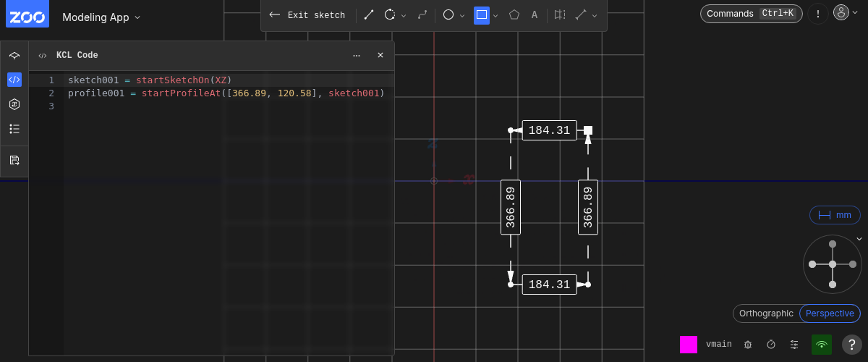Open KCL Code pane three-dots menu
Image resolution: width=868 pixels, height=362 pixels.
[x=357, y=55]
